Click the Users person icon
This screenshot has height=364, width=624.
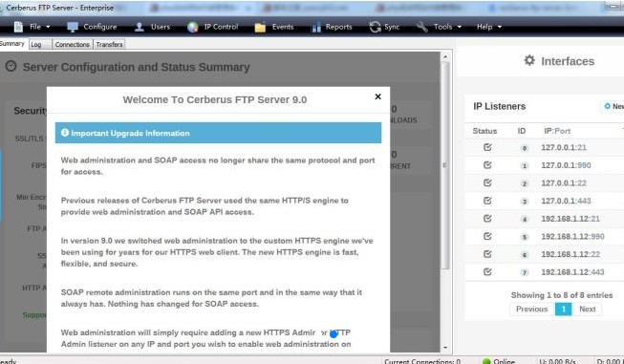139,27
